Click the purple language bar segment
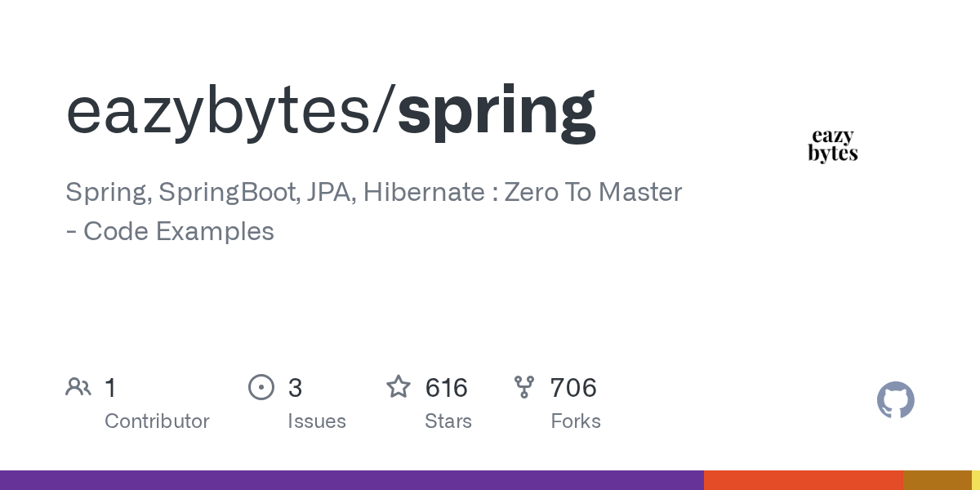980x490 pixels. 351,480
